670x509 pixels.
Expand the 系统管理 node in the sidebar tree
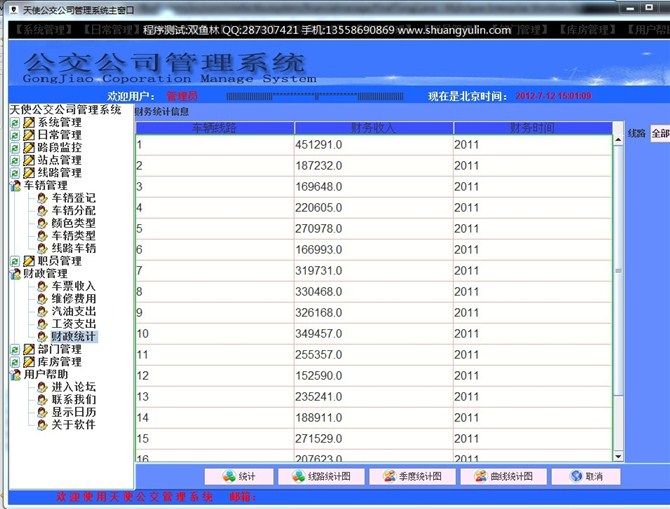coord(15,122)
